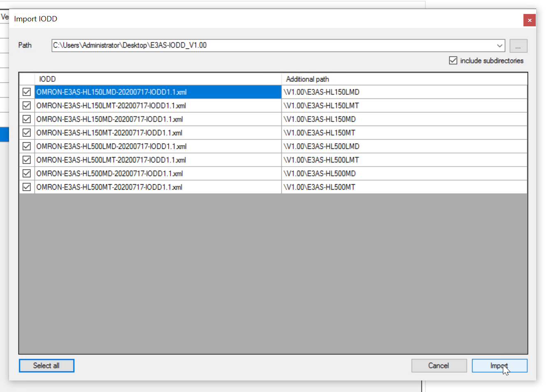The height and width of the screenshot is (392, 551).
Task: Click path cell \V1.00\E3AS-HL500MT
Action: [405, 187]
